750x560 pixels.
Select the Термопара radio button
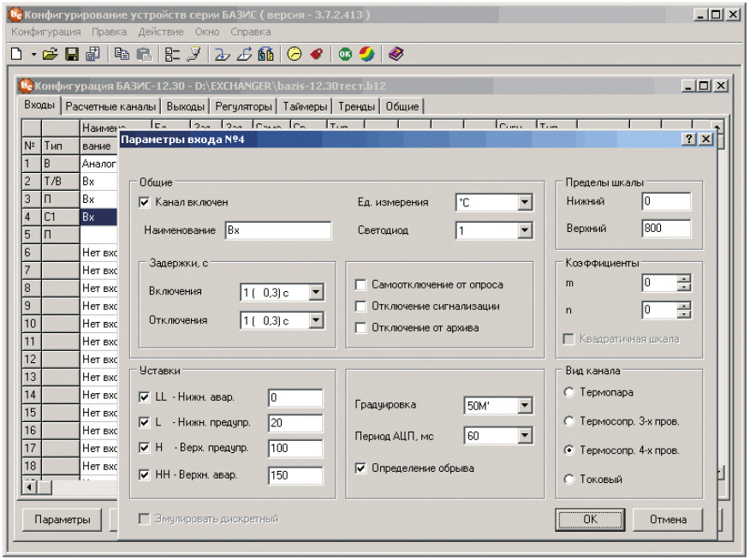coord(568,393)
